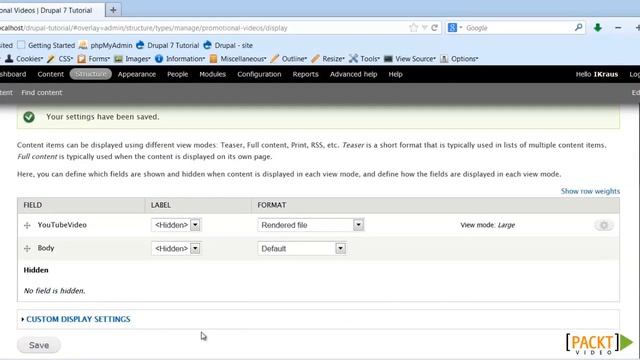Click the FIELD column header
The height and width of the screenshot is (360, 640).
pos(33,205)
